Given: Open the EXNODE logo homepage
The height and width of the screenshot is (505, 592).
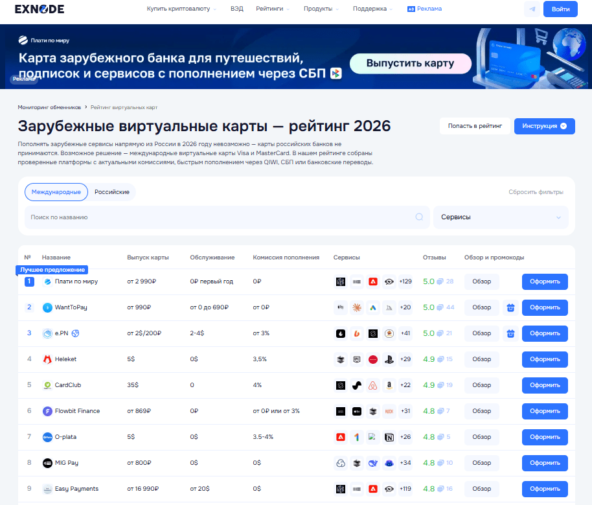Looking at the screenshot, I should 39,9.
